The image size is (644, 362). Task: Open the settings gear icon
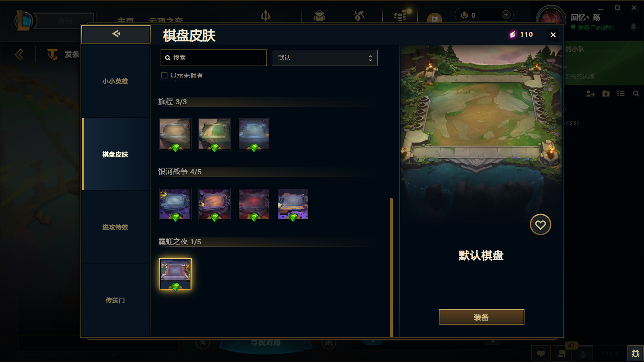(x=617, y=8)
